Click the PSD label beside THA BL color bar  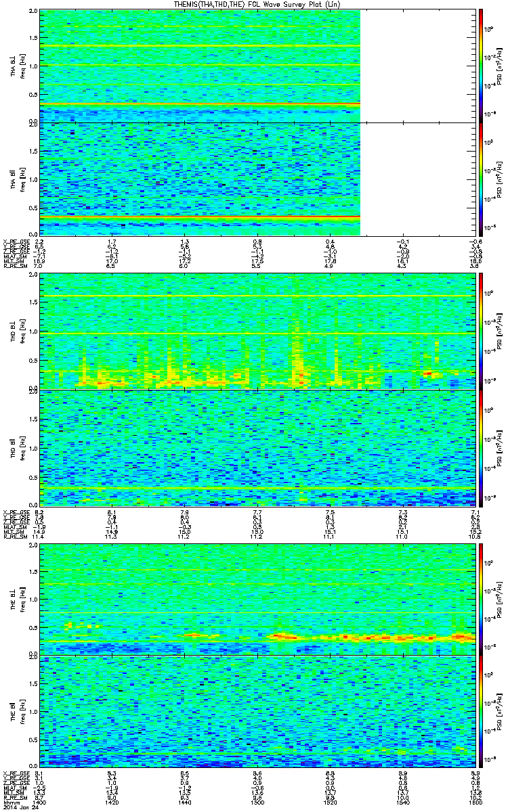coord(499,66)
